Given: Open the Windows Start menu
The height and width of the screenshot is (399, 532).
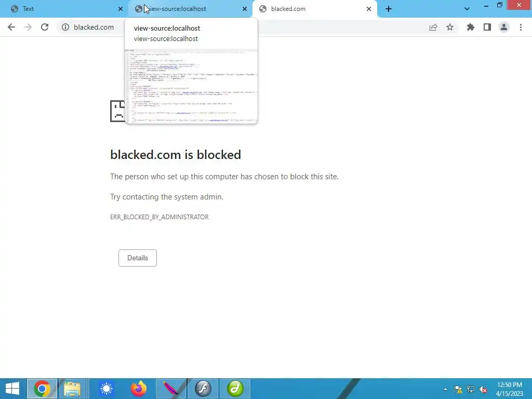Looking at the screenshot, I should tap(12, 389).
